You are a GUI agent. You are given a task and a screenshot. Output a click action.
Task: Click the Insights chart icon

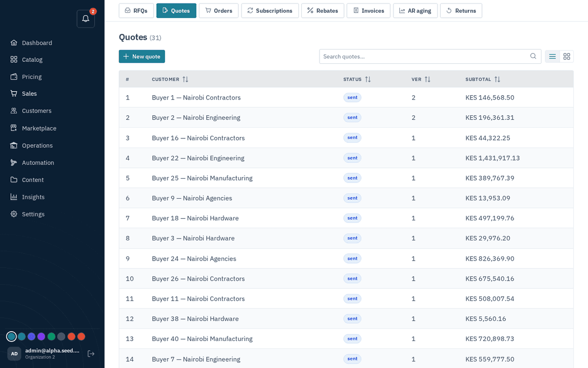click(x=14, y=197)
